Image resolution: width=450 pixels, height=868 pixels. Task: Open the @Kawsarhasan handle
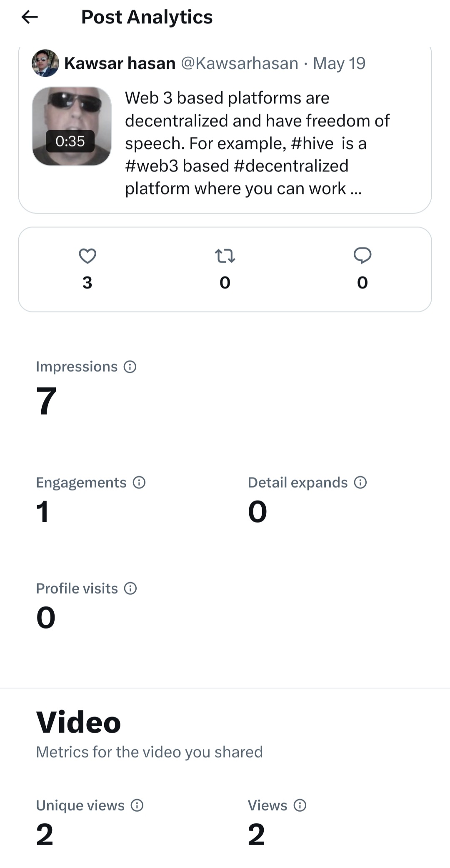pyautogui.click(x=240, y=63)
